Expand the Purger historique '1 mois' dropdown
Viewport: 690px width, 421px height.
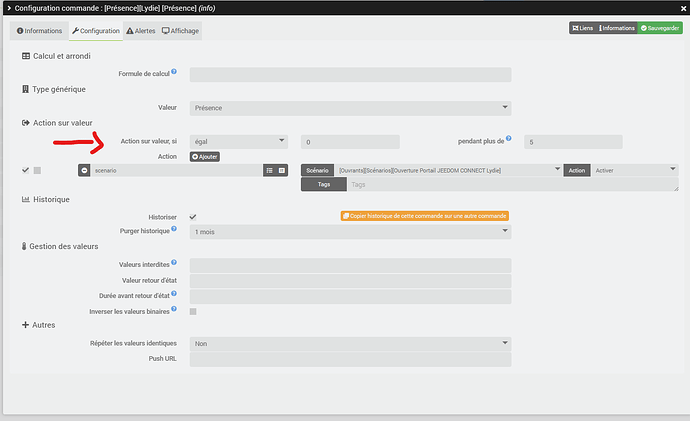coord(350,232)
